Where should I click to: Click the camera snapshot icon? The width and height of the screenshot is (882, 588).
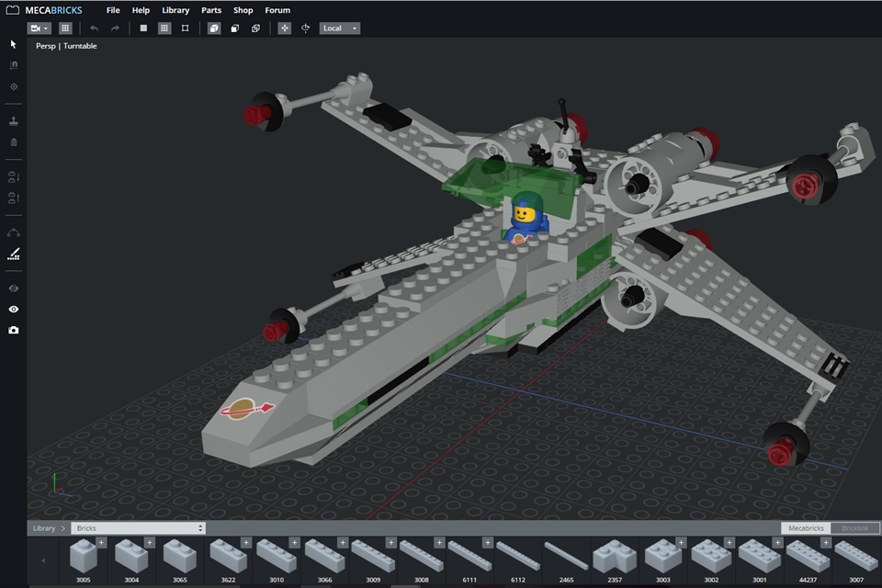(x=14, y=331)
